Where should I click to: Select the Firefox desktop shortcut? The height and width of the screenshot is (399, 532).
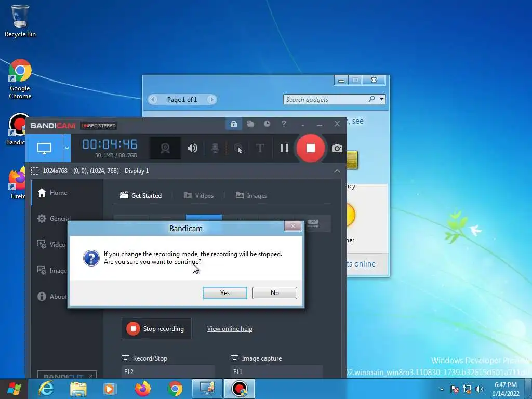pos(16,183)
